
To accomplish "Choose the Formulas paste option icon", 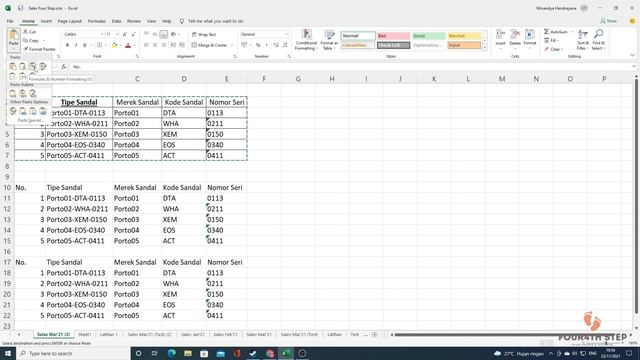I will 22,66.
